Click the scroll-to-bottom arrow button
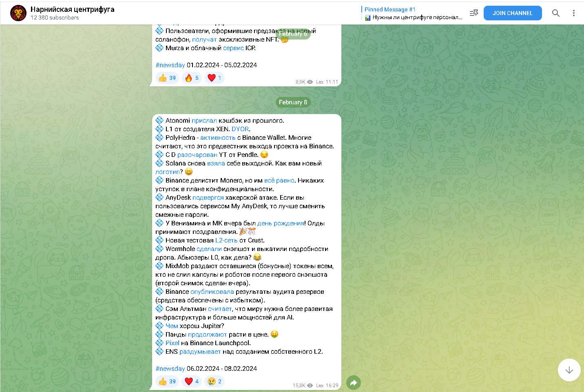Screen dimensions: 584x392 569,370
